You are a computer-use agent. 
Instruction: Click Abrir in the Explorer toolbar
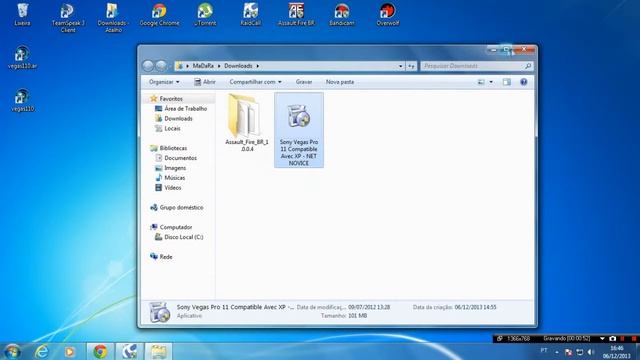[x=205, y=82]
